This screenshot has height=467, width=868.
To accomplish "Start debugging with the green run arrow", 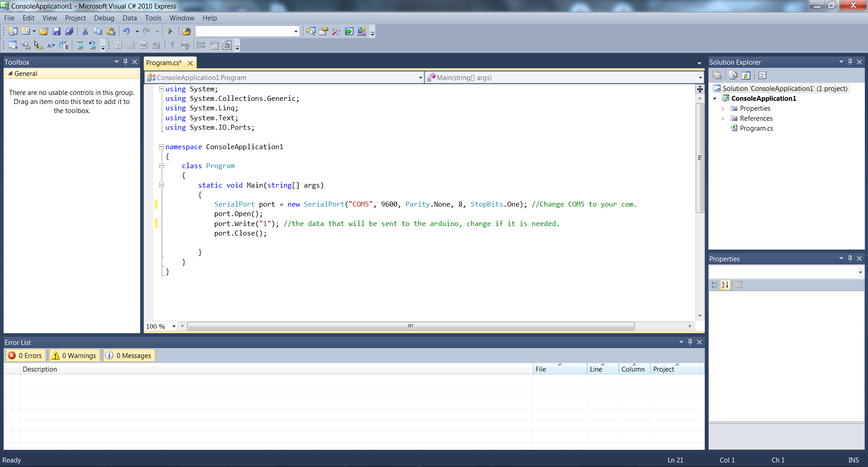I will click(x=170, y=31).
